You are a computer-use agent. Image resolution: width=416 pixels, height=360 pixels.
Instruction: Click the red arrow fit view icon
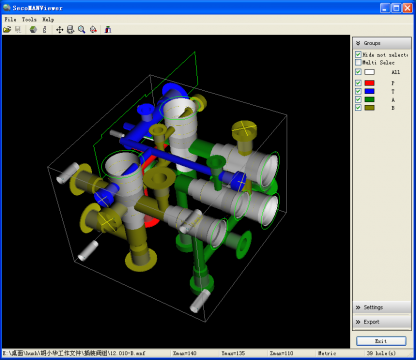tap(93, 30)
